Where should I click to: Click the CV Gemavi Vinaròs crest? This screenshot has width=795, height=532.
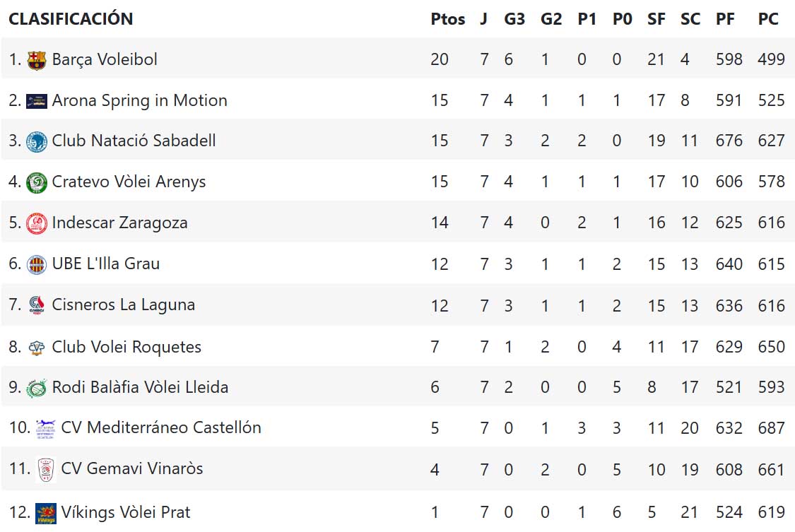pyautogui.click(x=46, y=469)
